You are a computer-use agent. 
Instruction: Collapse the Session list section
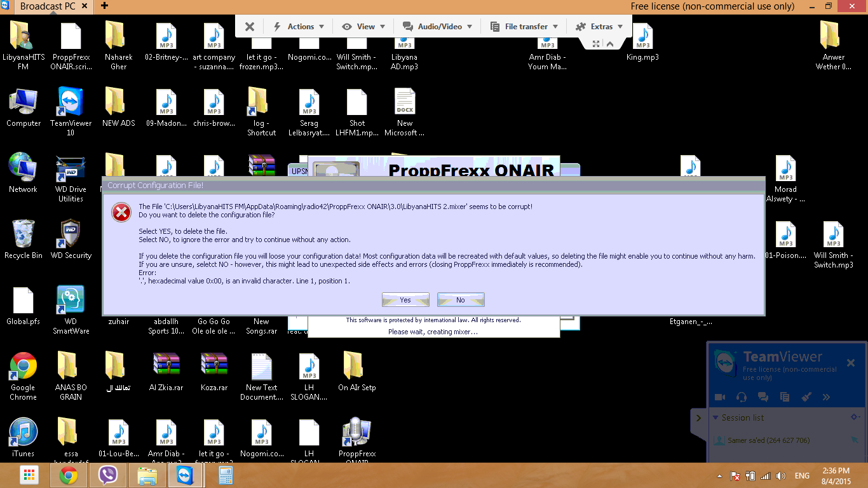[715, 418]
